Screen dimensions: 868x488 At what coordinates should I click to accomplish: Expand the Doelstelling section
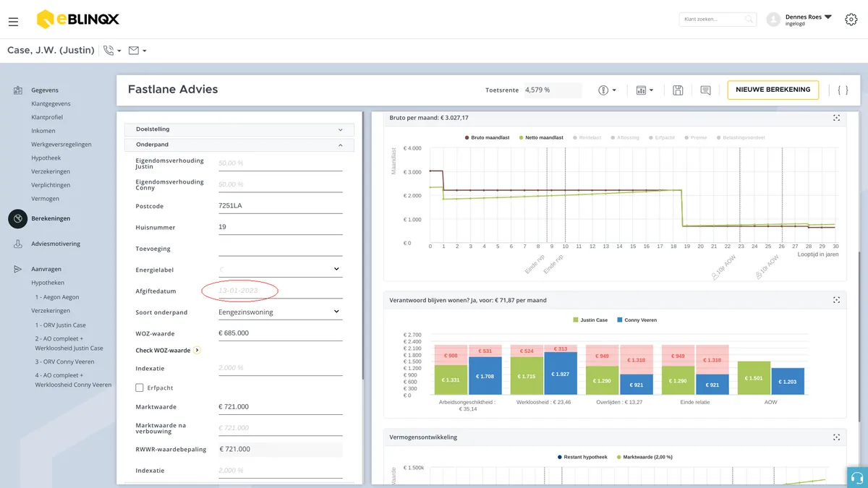[x=239, y=129]
